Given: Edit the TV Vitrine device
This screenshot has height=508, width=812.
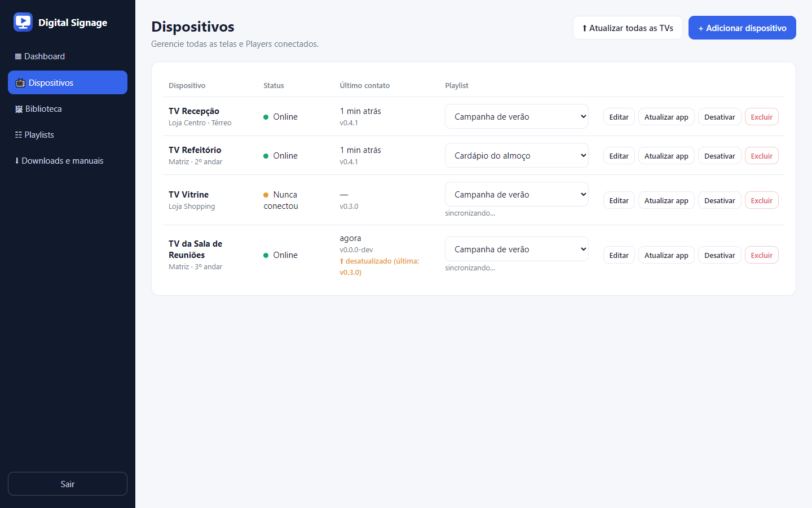Looking at the screenshot, I should (619, 200).
